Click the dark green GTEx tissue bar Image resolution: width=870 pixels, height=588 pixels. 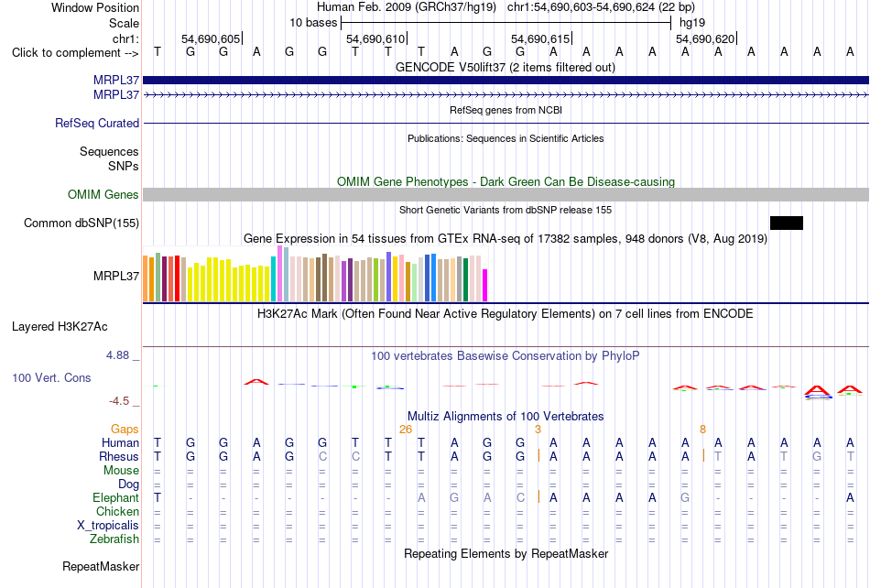465,279
